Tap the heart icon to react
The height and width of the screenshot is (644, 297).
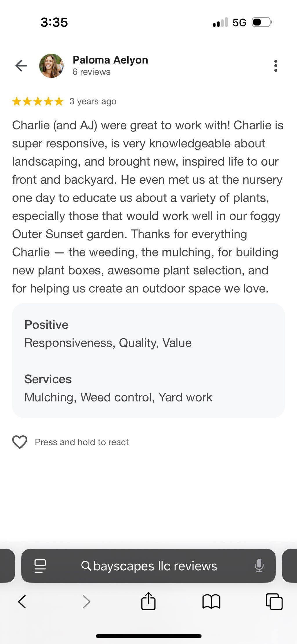coord(20,442)
